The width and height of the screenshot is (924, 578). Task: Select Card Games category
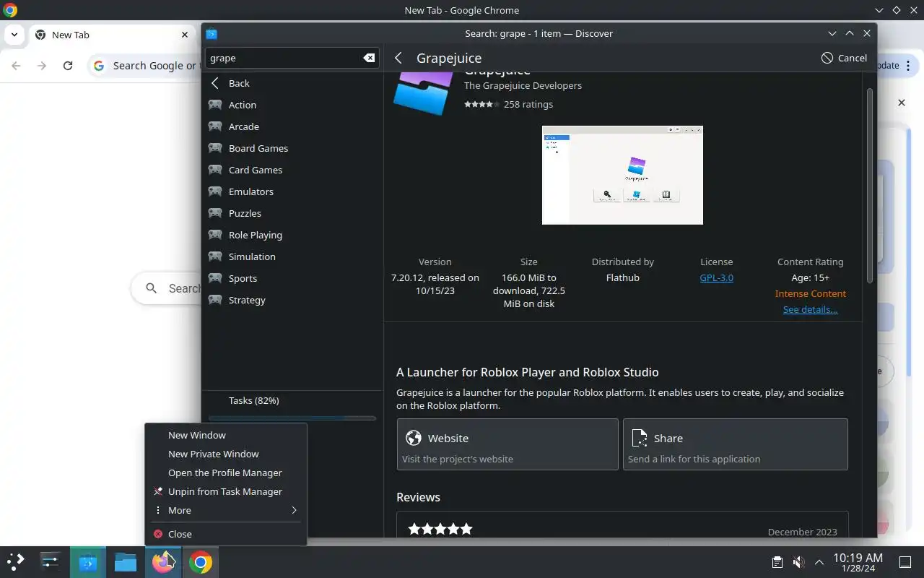point(293,170)
